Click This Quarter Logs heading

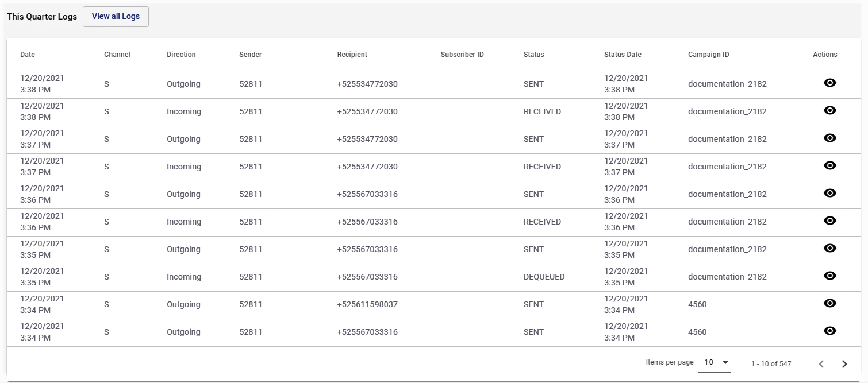(42, 17)
